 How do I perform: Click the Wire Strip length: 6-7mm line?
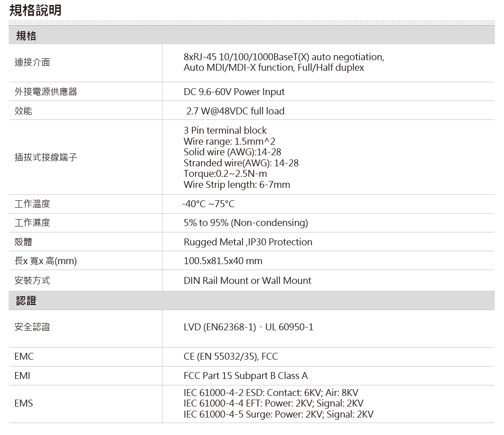point(236,185)
